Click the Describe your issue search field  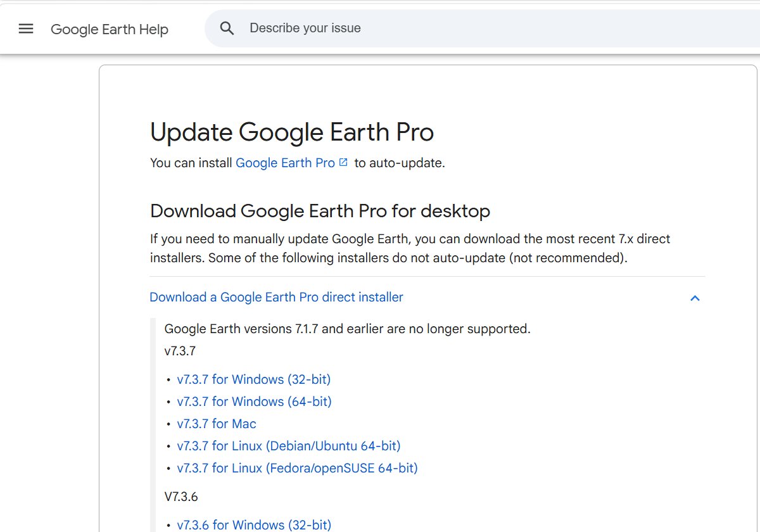pos(481,28)
